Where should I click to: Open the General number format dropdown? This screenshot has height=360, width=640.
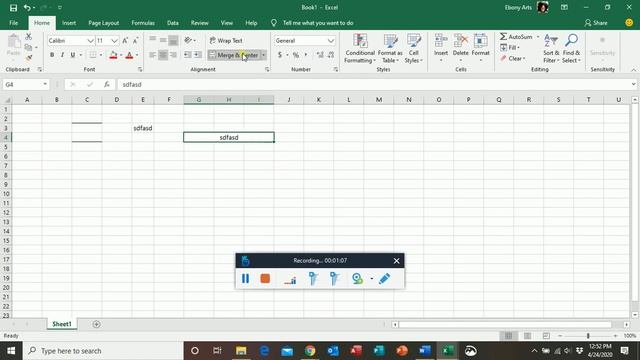coord(331,40)
